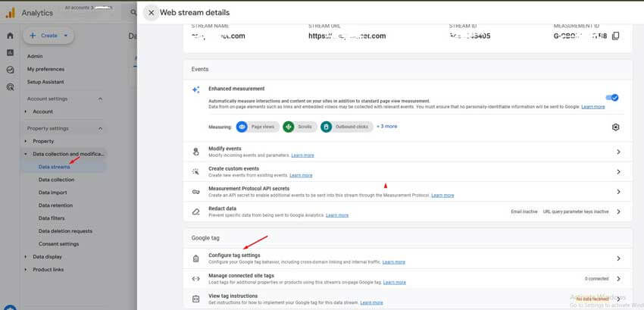The image size is (644, 310).
Task: Open the Advertising icon in left rail
Action: tap(11, 86)
